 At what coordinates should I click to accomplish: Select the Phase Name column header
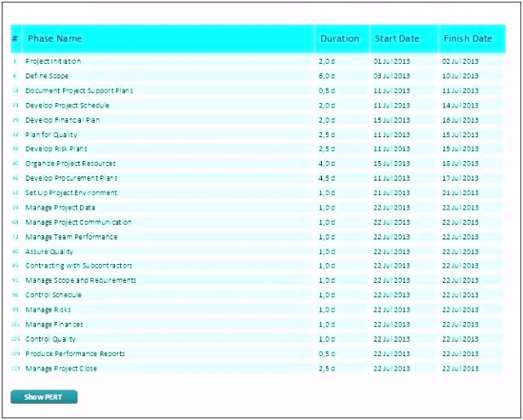[x=169, y=38]
